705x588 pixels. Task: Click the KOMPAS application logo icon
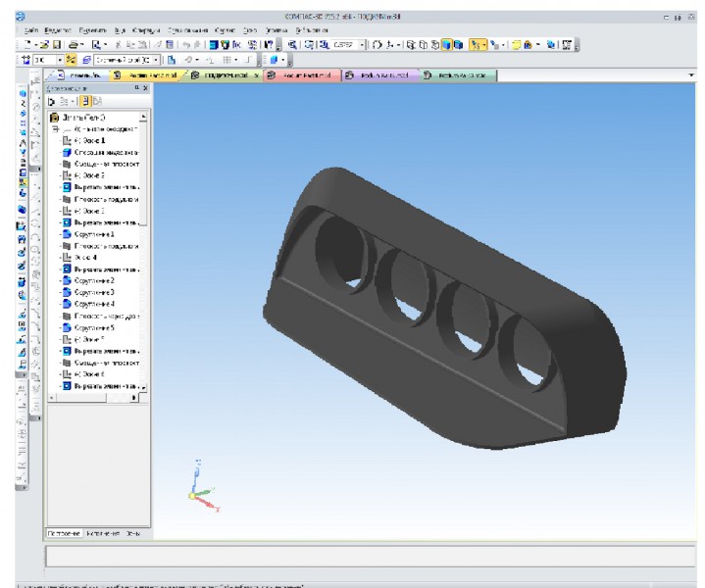(x=21, y=17)
